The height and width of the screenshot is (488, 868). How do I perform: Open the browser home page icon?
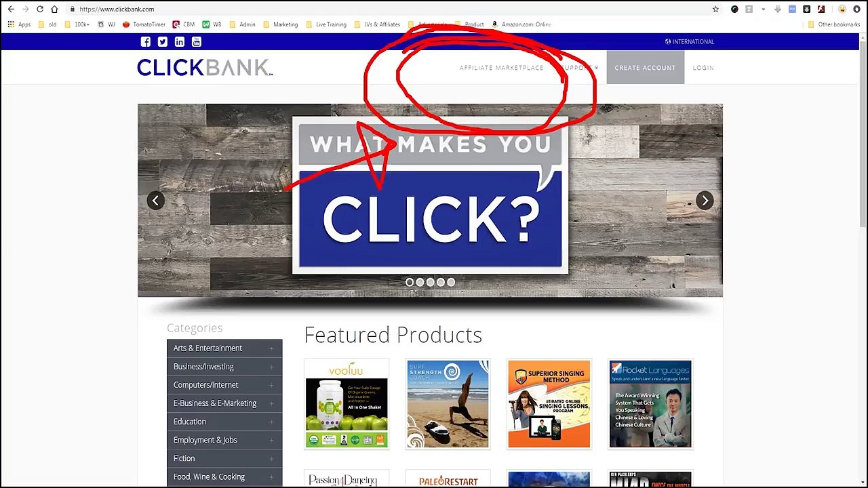coord(55,9)
